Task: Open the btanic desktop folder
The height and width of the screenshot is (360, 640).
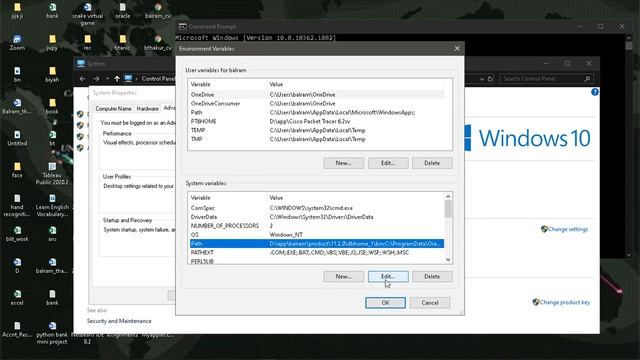Action: 122,42
